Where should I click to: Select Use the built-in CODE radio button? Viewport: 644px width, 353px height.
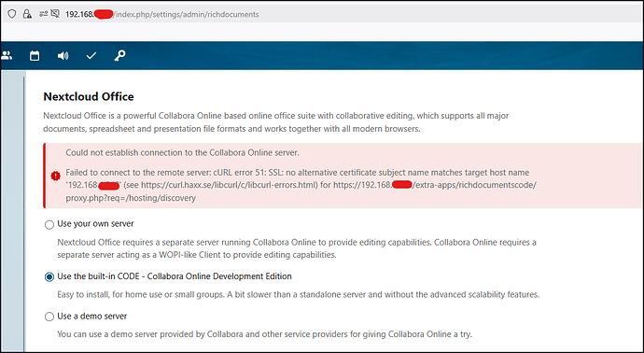(x=49, y=277)
